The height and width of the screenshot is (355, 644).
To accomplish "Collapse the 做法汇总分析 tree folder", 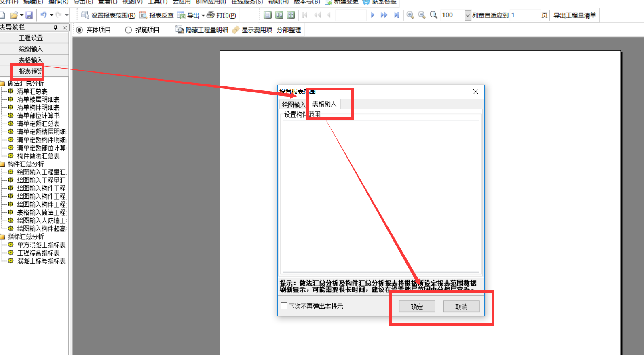I will coord(2,84).
